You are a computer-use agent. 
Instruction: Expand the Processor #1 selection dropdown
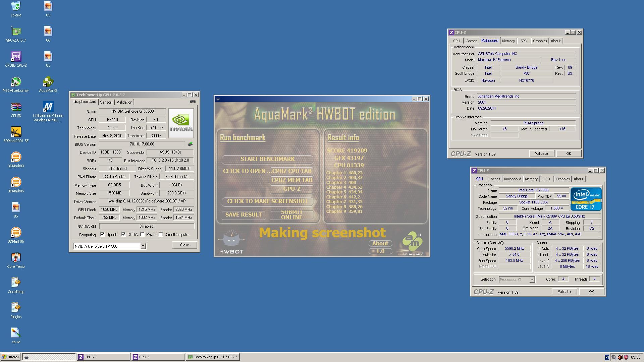[x=532, y=280]
